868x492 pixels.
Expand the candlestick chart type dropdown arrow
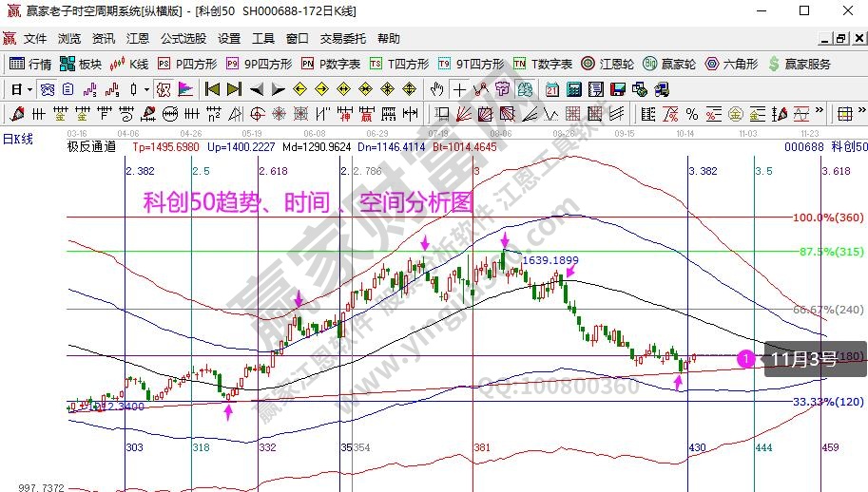click(x=146, y=89)
